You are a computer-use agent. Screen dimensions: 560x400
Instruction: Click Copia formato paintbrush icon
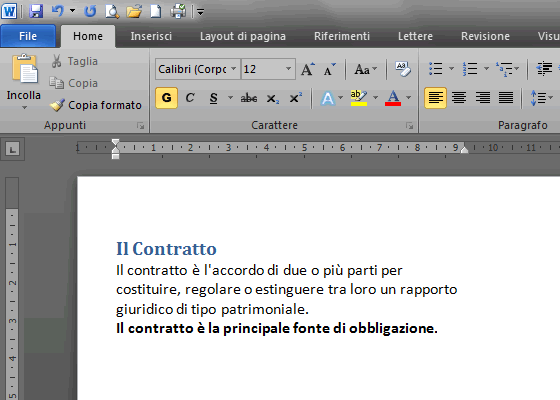(57, 105)
